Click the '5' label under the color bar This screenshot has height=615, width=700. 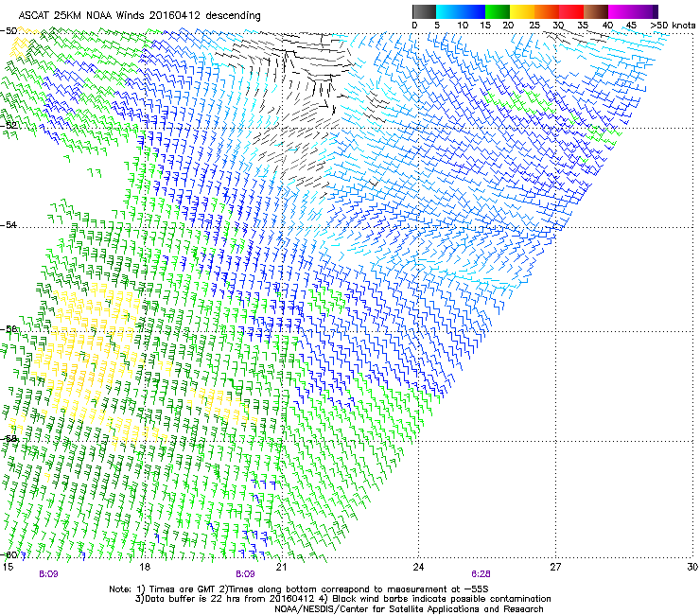tap(437, 25)
